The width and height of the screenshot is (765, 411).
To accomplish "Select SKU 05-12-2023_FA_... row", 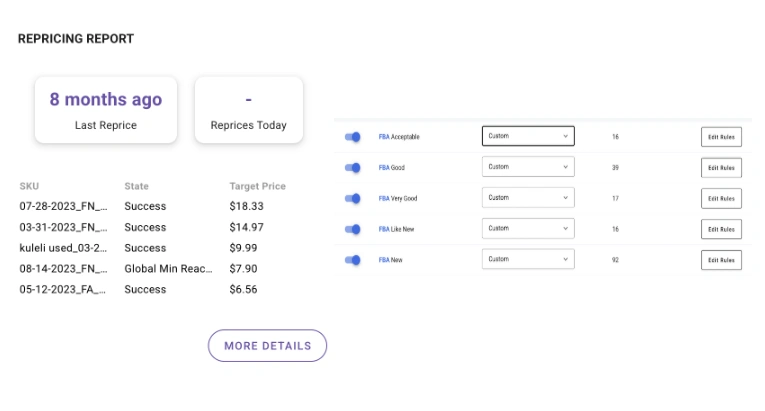I will click(153, 289).
